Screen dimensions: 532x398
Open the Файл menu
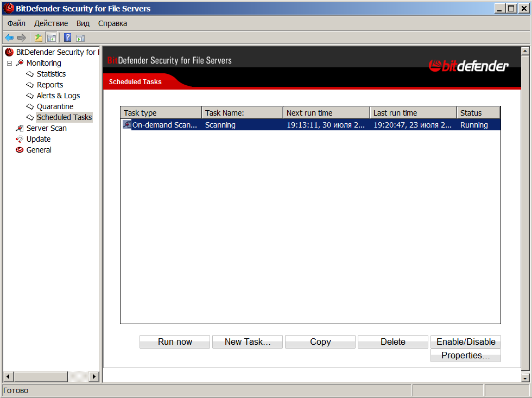point(16,23)
